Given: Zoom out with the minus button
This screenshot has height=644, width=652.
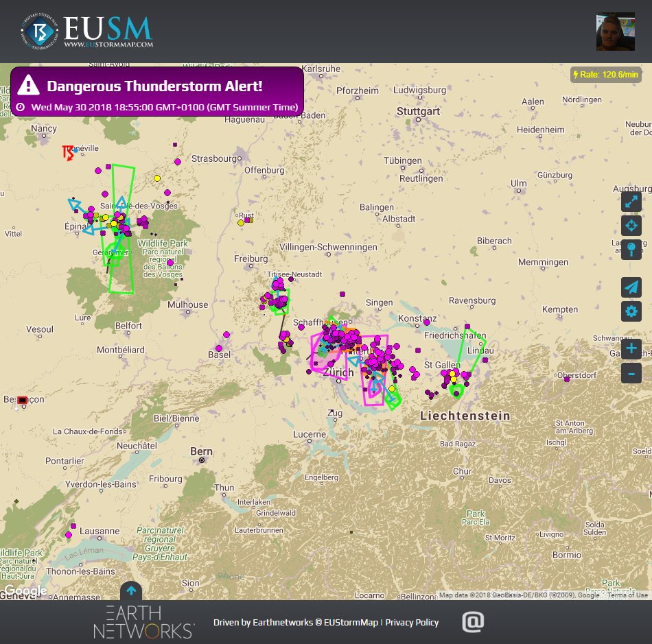Looking at the screenshot, I should pos(631,373).
